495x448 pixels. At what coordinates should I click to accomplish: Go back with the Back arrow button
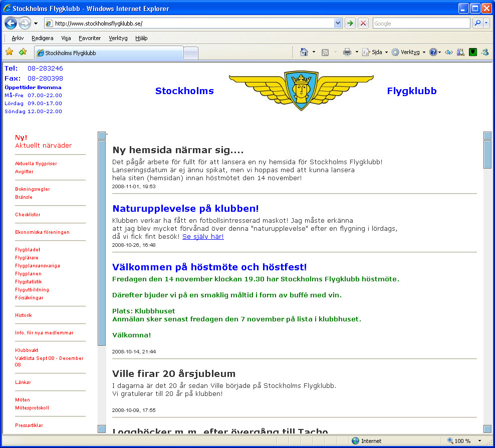tap(11, 24)
